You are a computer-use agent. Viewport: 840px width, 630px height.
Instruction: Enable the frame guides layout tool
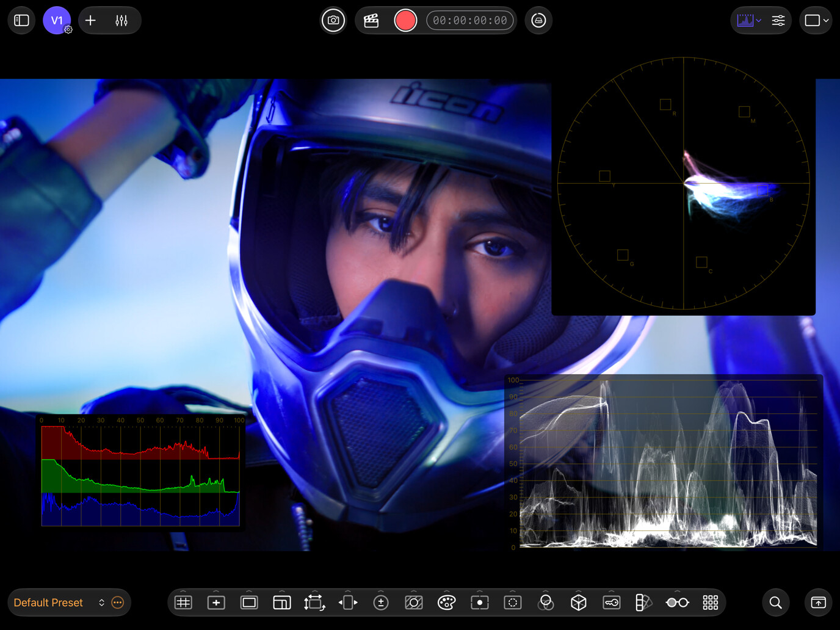282,603
